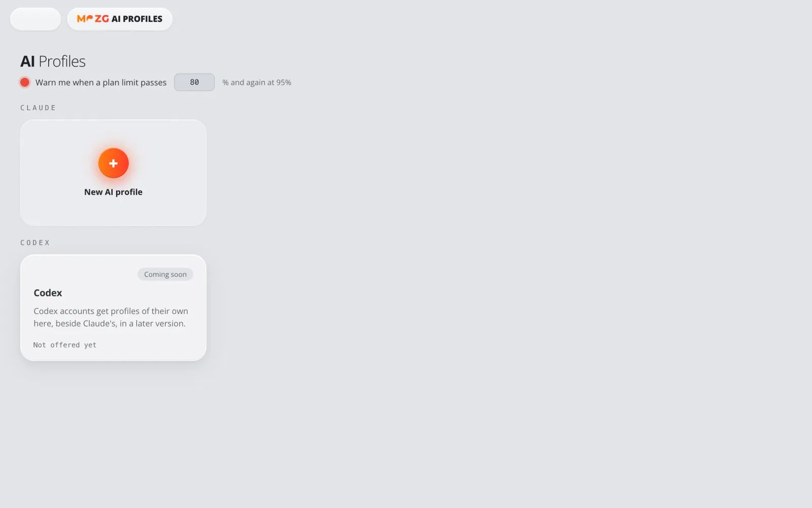Click the Coming soon badge
Image resolution: width=812 pixels, height=508 pixels.
pos(165,274)
